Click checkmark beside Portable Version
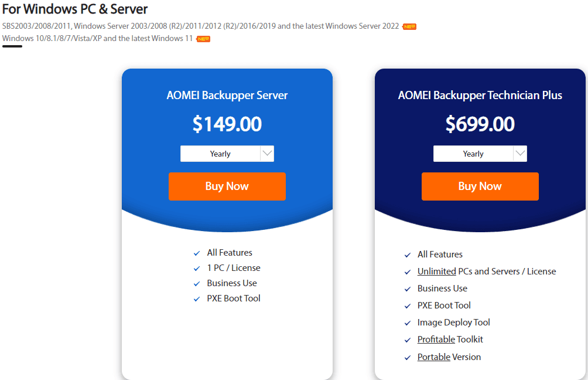Screen dimensions: 588x380 click(408, 358)
